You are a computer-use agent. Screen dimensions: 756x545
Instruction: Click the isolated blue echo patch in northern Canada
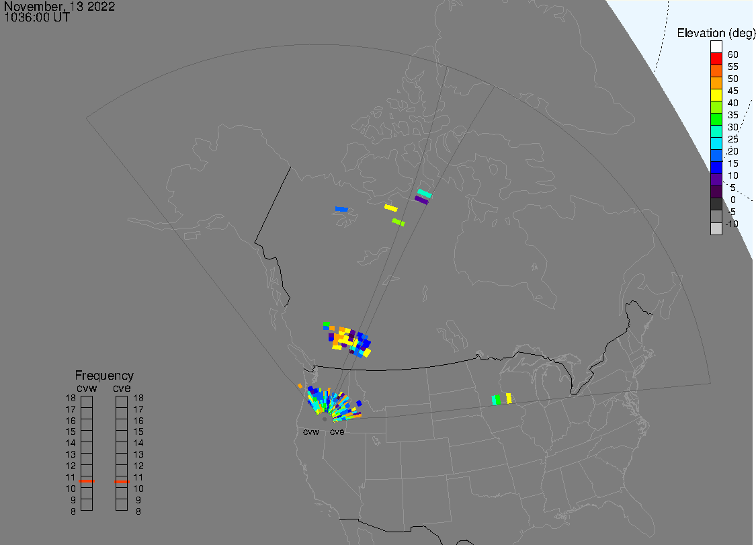pos(341,209)
